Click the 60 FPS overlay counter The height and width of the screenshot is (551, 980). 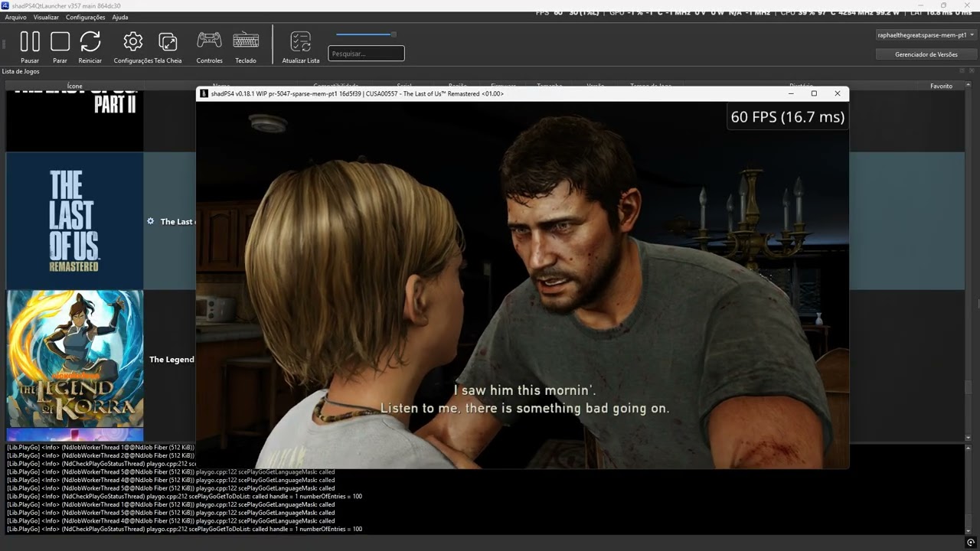click(788, 116)
